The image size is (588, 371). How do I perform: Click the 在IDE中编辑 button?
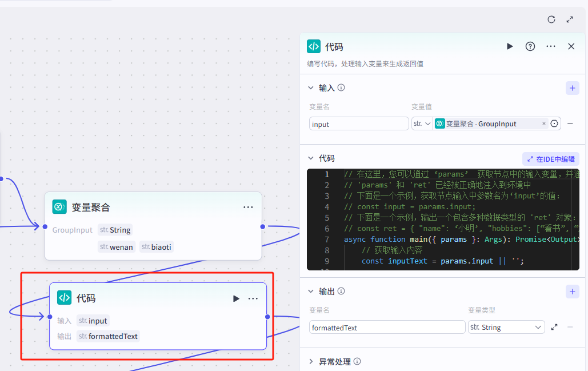[x=551, y=159]
